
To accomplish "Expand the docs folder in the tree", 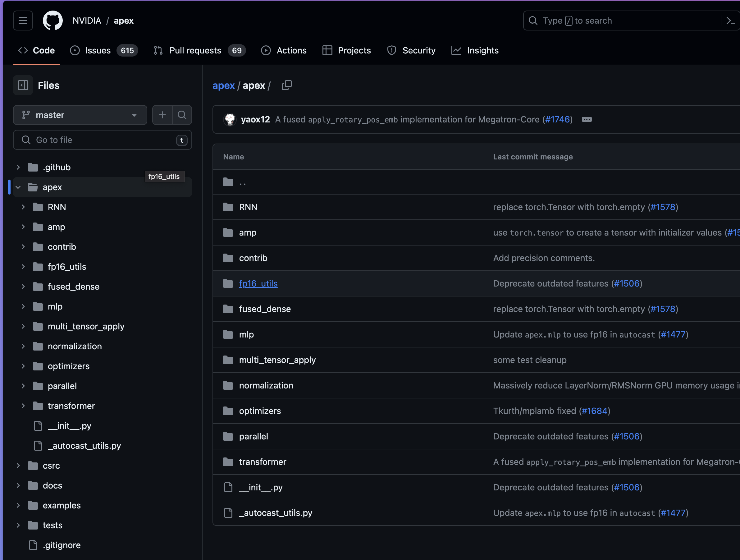I will [18, 485].
